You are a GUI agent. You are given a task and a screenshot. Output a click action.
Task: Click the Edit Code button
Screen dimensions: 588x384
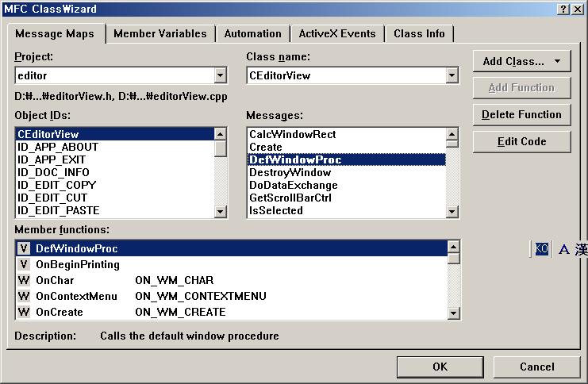coord(521,141)
